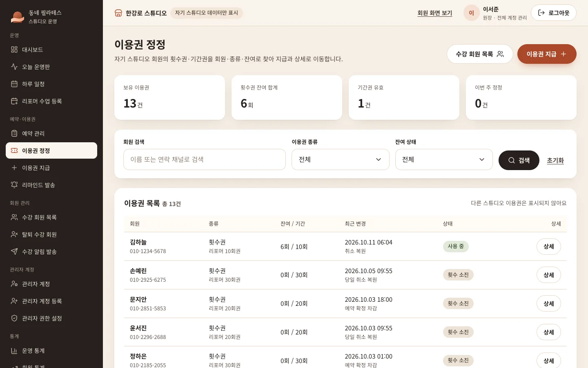
Task: Click the 탈퇴 수강 회원 user-remove icon
Action: [x=14, y=234]
